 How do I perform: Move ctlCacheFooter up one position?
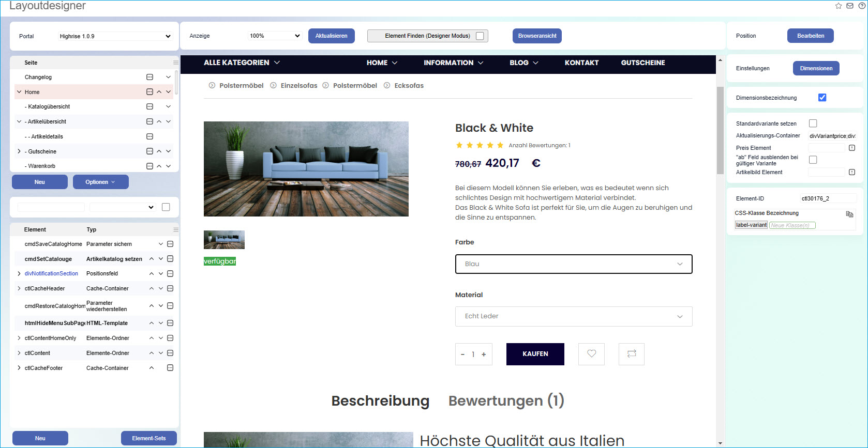pos(152,368)
